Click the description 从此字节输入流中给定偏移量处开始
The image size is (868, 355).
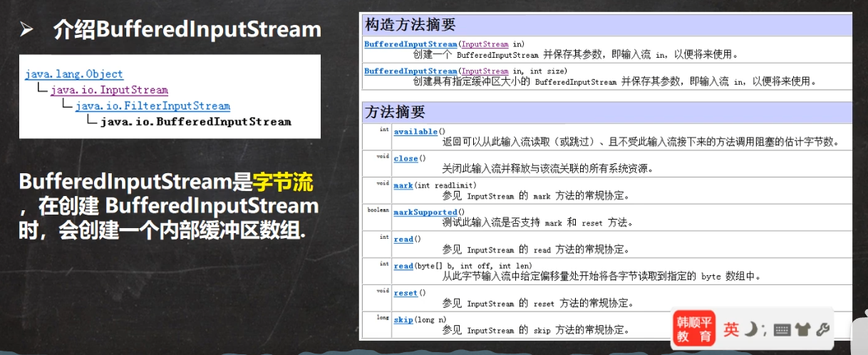tap(601, 277)
